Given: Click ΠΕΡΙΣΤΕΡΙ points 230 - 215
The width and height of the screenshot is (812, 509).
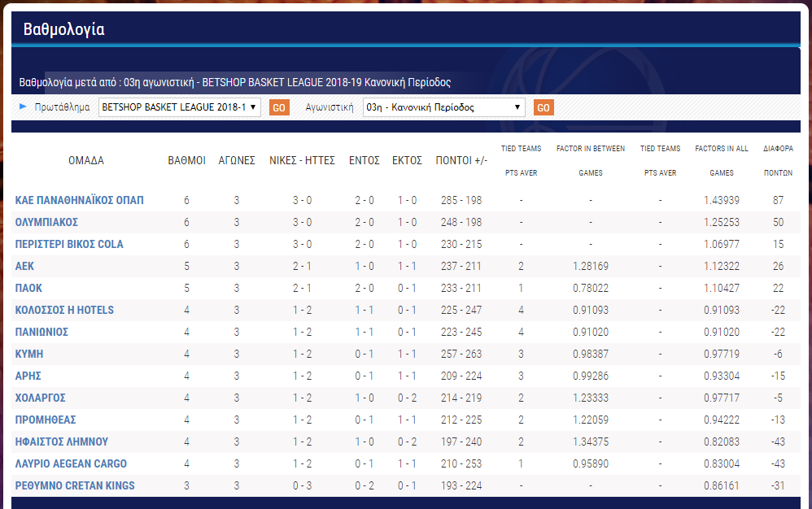Looking at the screenshot, I should coord(461,244).
